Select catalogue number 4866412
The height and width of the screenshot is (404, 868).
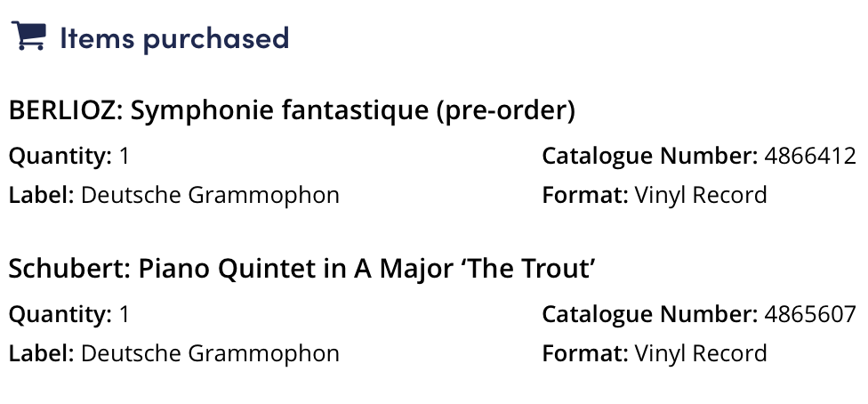pos(809,157)
